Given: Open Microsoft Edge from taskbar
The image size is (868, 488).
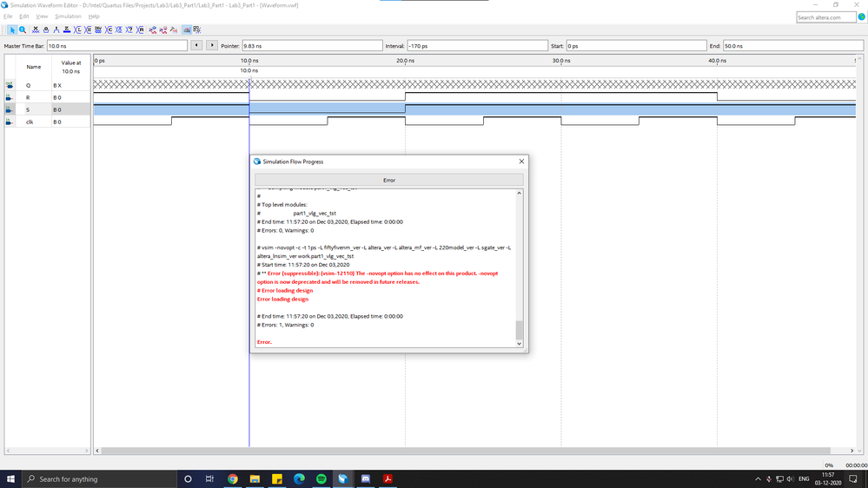Looking at the screenshot, I should pyautogui.click(x=299, y=479).
